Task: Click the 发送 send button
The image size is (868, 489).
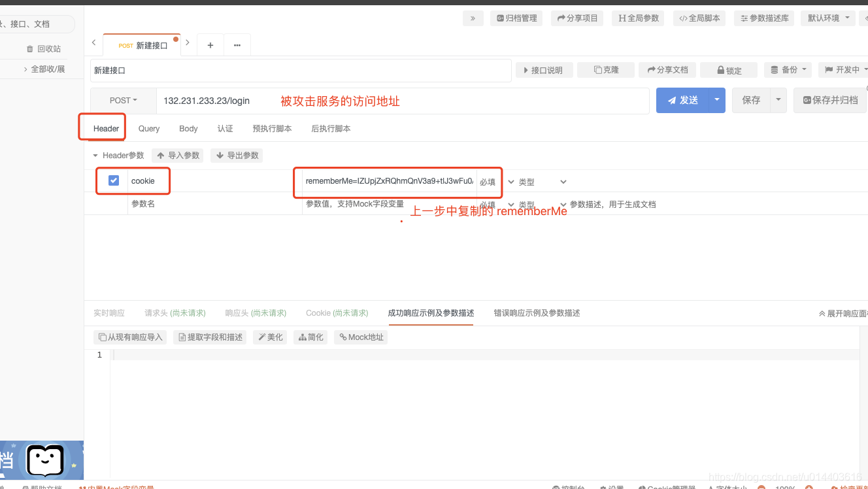Action: coord(684,100)
